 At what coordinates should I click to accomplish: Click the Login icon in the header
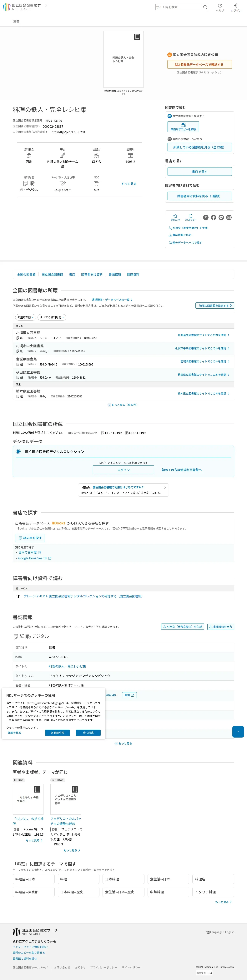pos(236,7)
